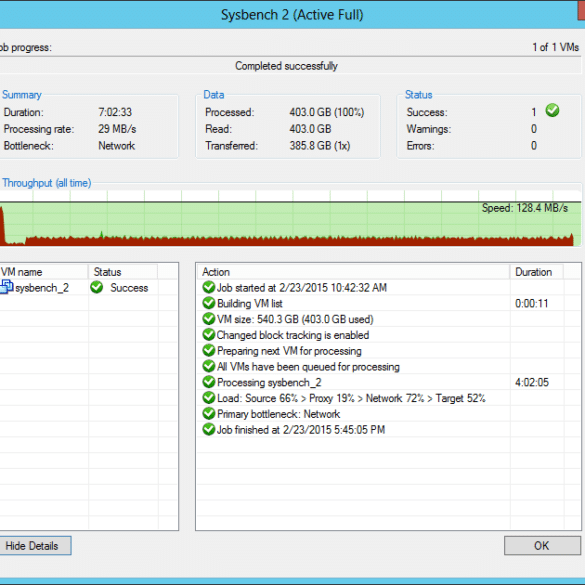
Task: Click the 'Action' column header
Action: tap(353, 272)
